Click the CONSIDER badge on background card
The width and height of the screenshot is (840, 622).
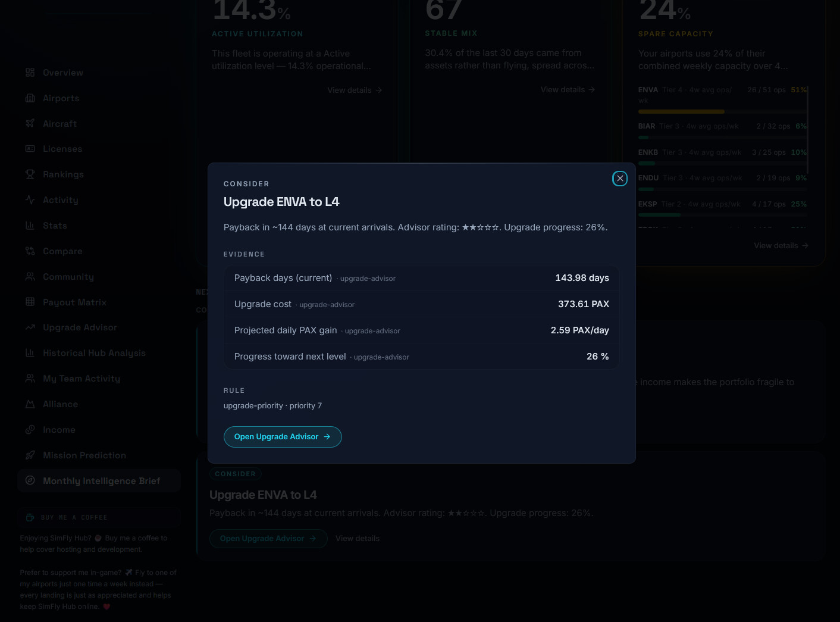(x=235, y=474)
